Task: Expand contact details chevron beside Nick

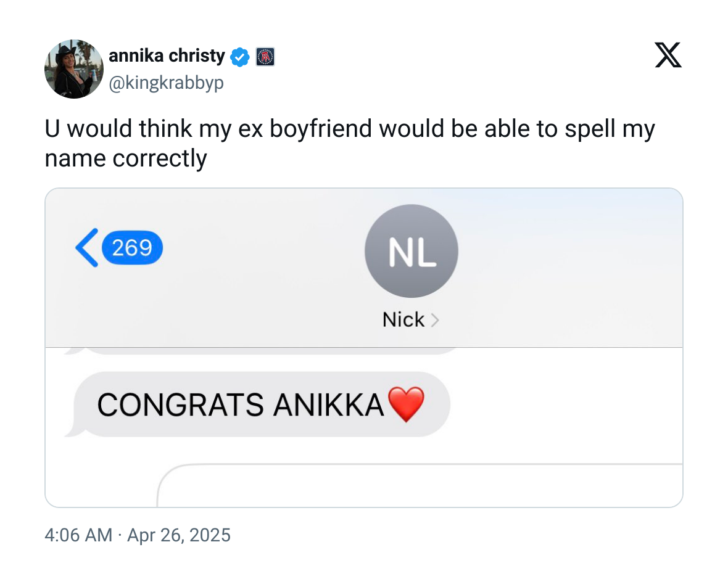Action: (435, 320)
